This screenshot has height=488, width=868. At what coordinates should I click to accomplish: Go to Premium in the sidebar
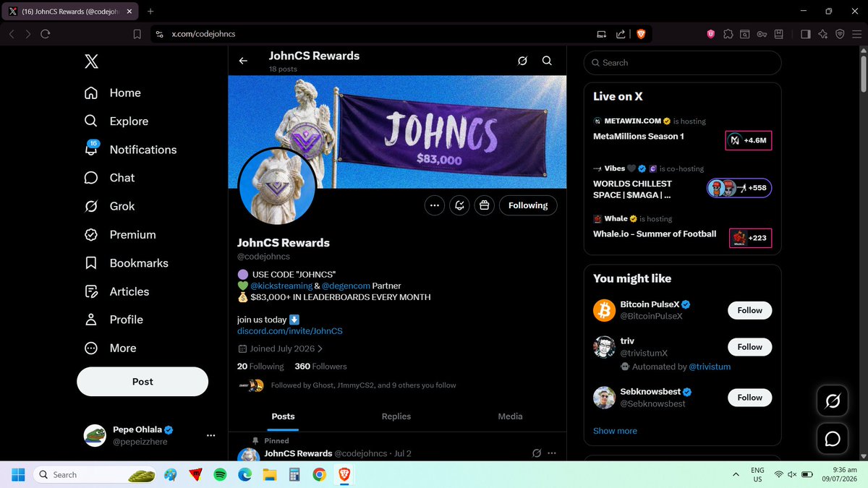pyautogui.click(x=120, y=234)
